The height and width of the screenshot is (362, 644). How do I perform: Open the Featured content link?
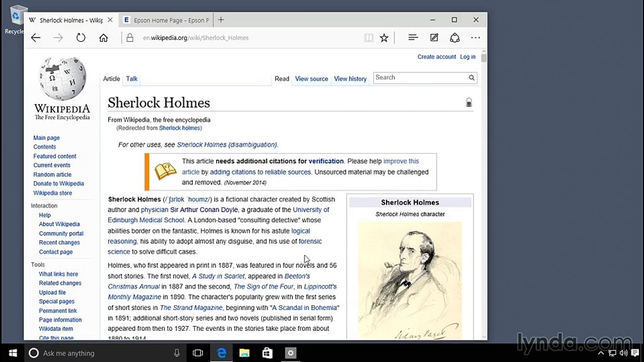[55, 156]
